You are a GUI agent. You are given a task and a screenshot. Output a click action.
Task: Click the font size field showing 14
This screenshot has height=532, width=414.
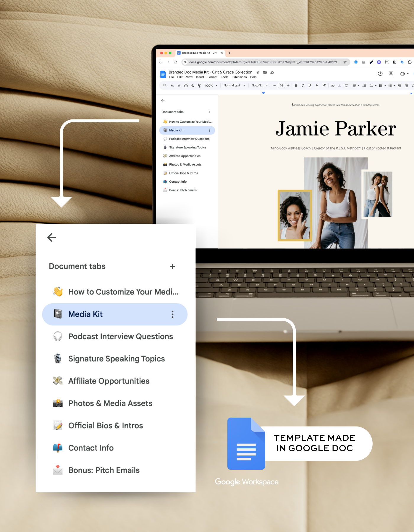(281, 86)
